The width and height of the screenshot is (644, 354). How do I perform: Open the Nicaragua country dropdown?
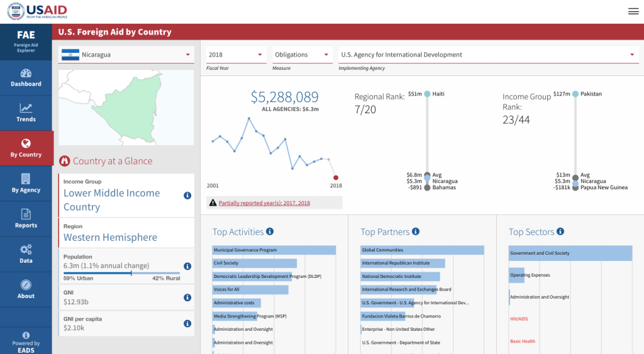(126, 55)
